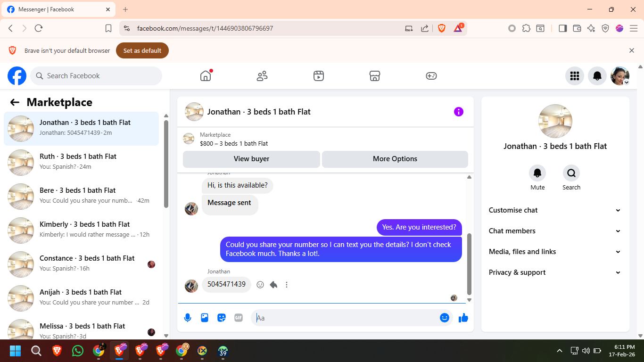644x362 pixels.
Task: Click the conversation list scrollbar
Action: tap(166, 164)
